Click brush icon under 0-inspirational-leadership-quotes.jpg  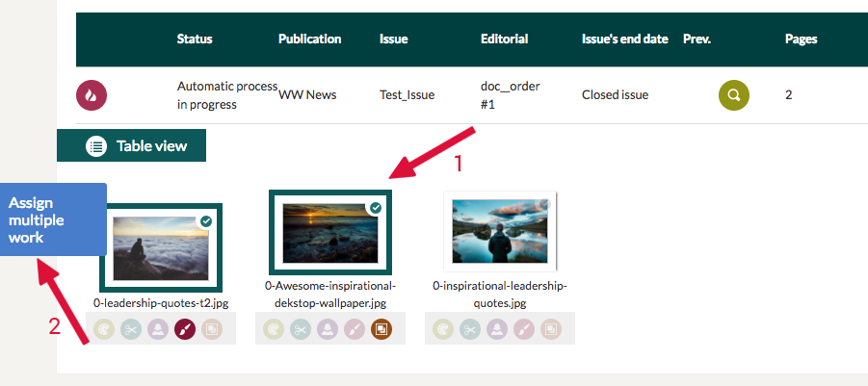(524, 329)
